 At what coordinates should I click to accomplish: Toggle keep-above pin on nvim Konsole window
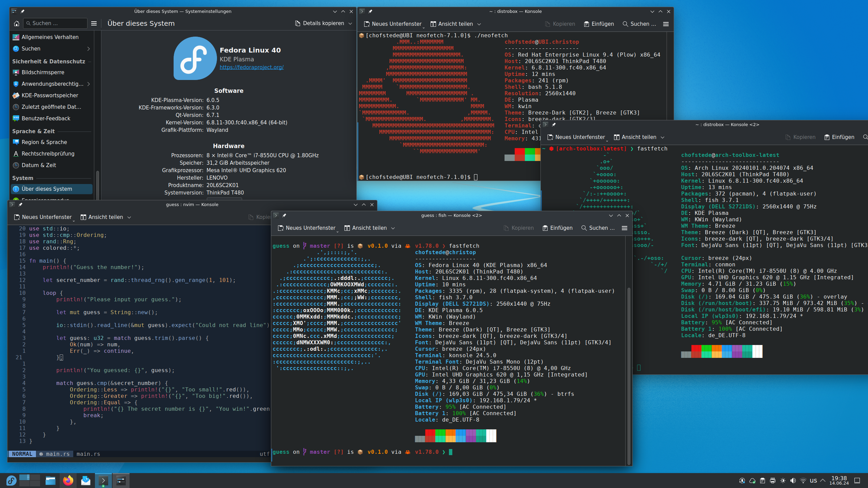pos(20,204)
